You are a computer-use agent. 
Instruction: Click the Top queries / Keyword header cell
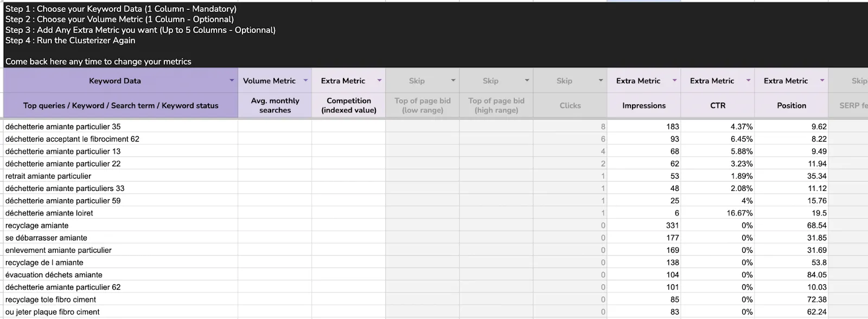(120, 105)
